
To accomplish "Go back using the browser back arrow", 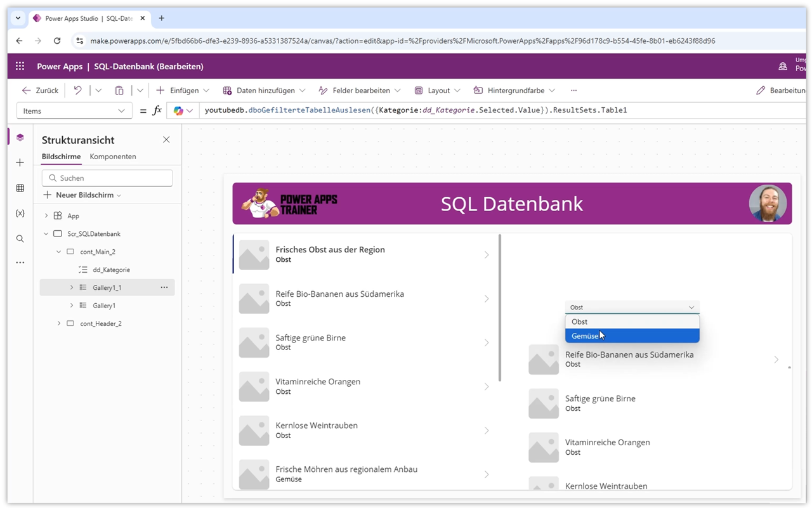I will [x=19, y=41].
